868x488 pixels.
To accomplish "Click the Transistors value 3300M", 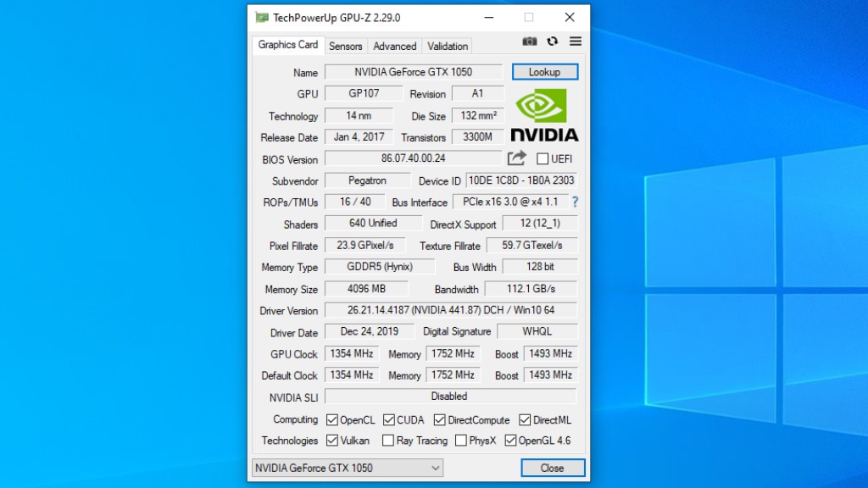I will [x=478, y=136].
